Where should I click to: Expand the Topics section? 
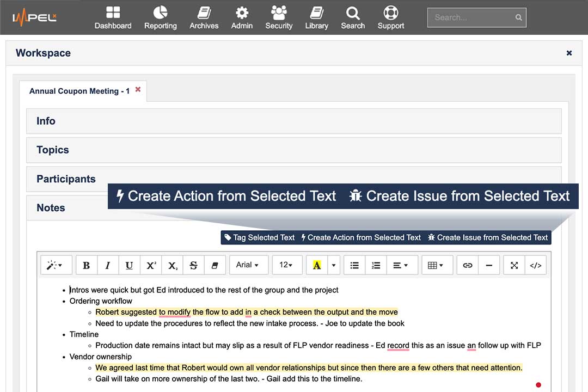tap(294, 150)
